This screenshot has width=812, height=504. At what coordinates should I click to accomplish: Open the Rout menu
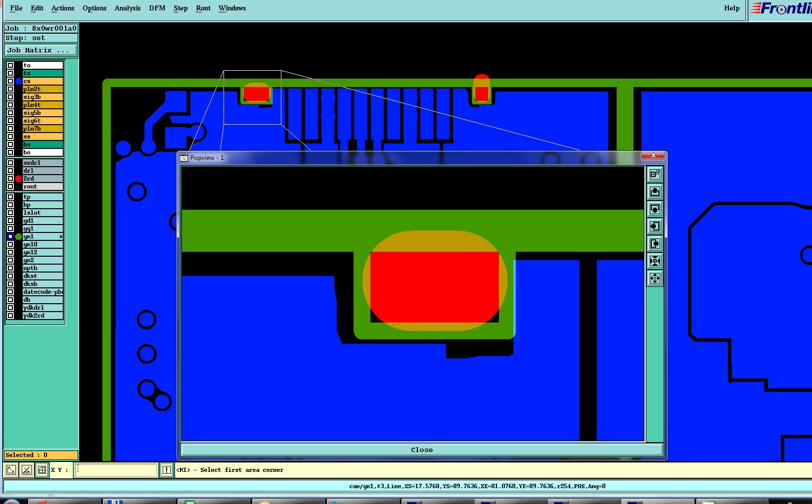click(203, 8)
